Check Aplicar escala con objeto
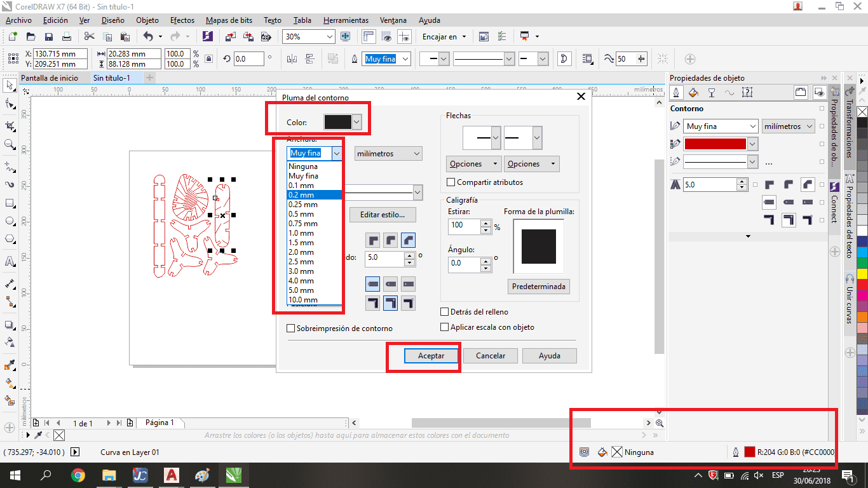868x488 pixels. coord(445,327)
